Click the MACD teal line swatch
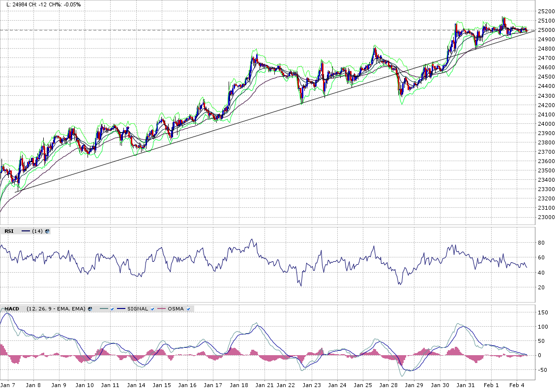The width and height of the screenshot is (559, 392). point(104,309)
